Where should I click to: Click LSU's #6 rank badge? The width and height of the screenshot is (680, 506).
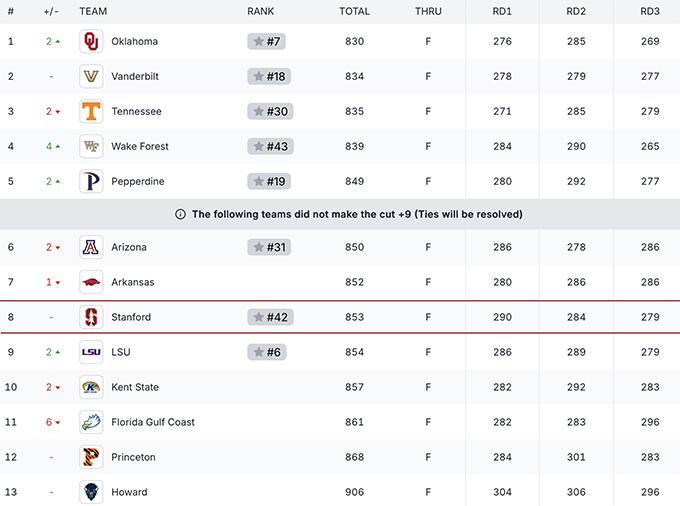coord(267,352)
